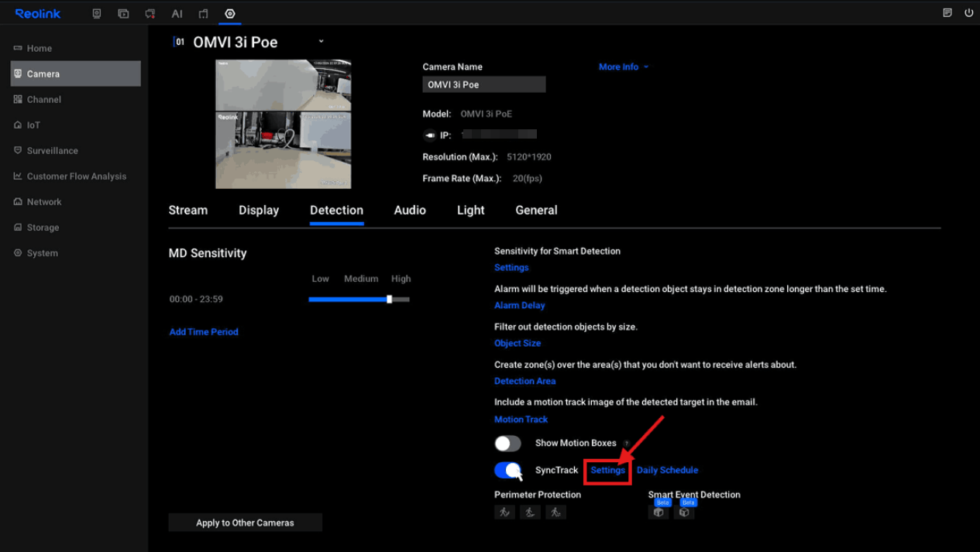Click the device pairing icon in top toolbar

[204, 13]
